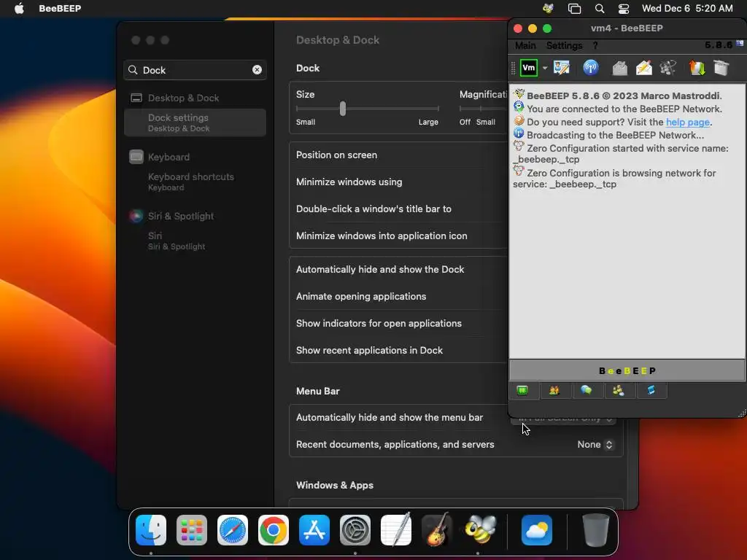
Task: Click the Dock search field in System Settings
Action: pos(195,70)
